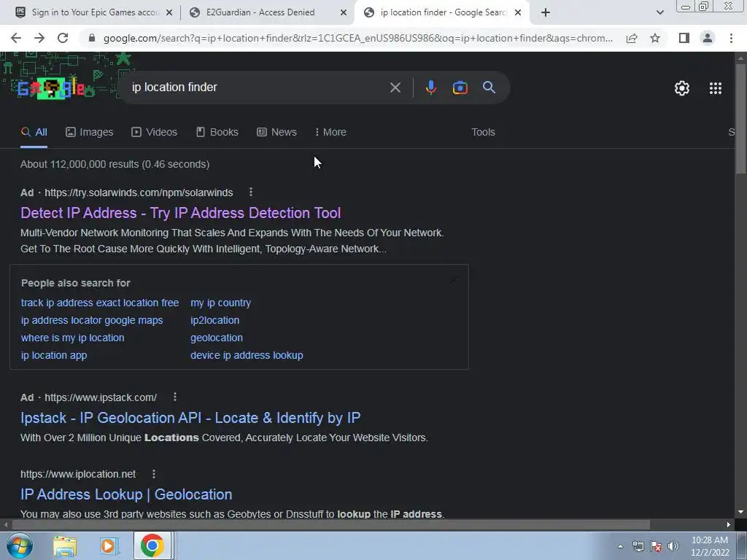This screenshot has height=560, width=747.
Task: Search geolocation suggestion
Action: click(x=217, y=338)
